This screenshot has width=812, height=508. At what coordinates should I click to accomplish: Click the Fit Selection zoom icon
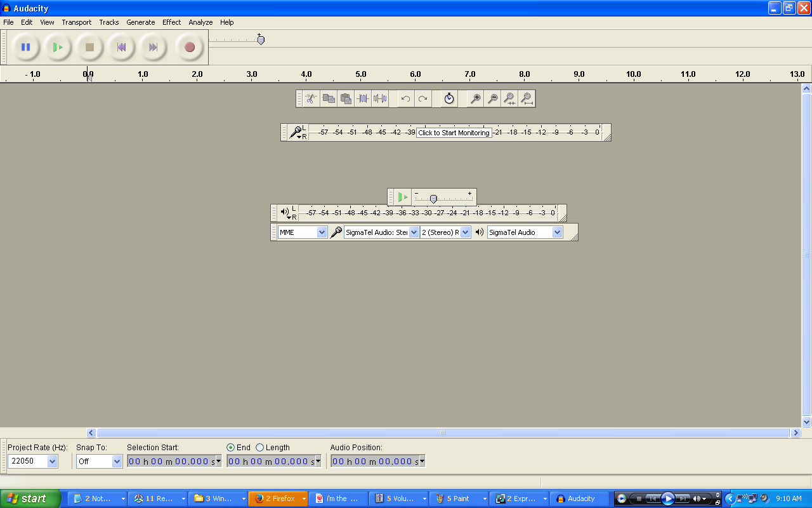click(x=509, y=98)
